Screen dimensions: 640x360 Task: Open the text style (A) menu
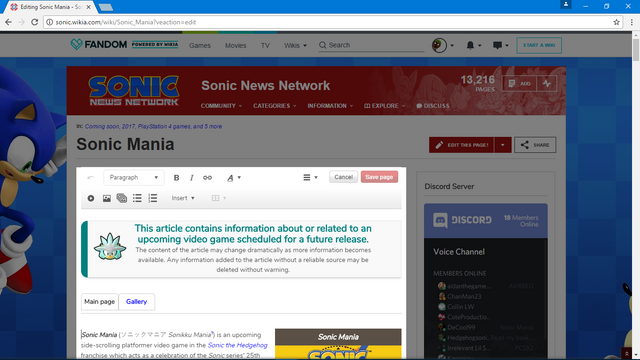pos(233,178)
